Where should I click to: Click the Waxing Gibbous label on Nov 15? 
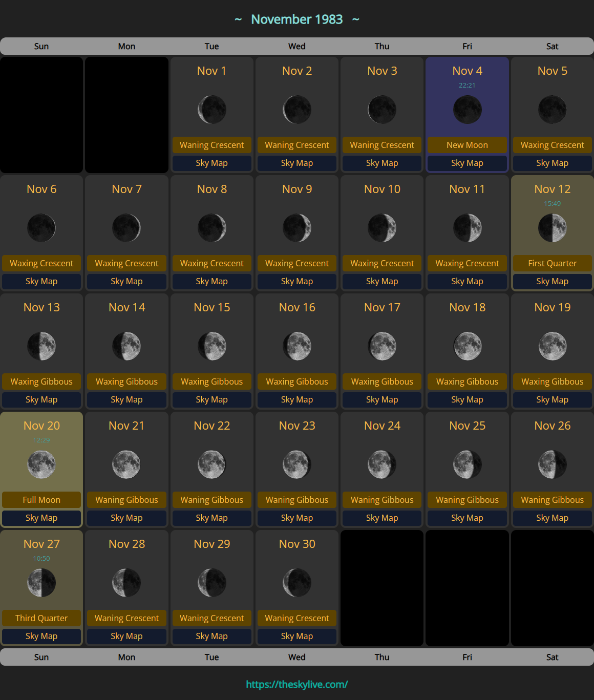[212, 381]
